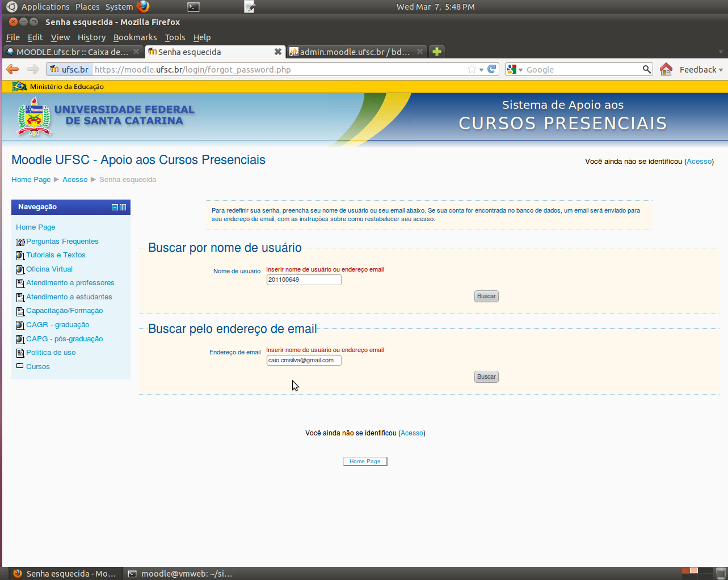Open the list all tabs dropdown
Viewport: 728px width, 580px height.
point(721,52)
